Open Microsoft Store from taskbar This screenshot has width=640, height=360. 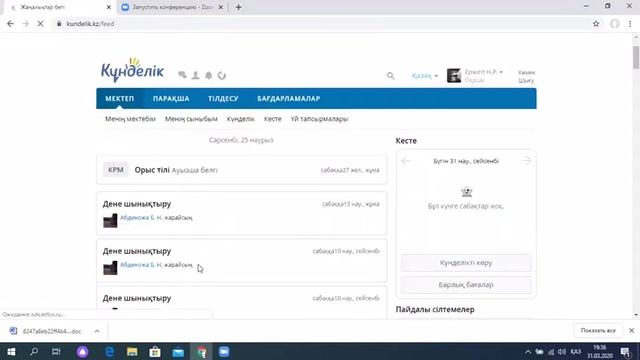pos(155,351)
